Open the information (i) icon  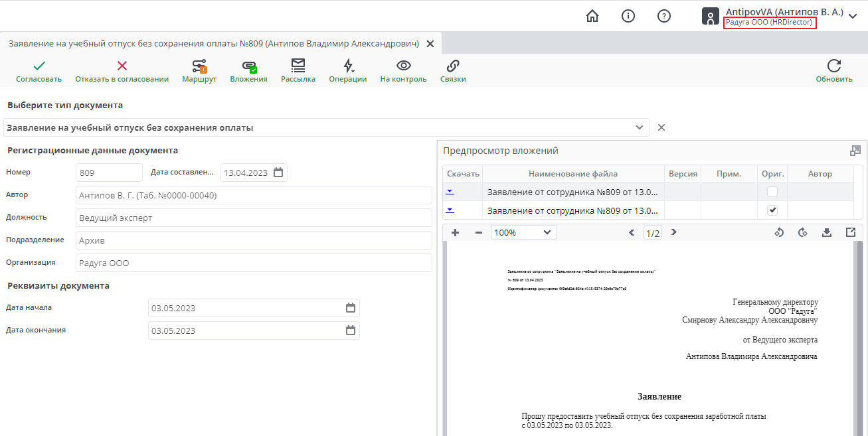[x=628, y=16]
